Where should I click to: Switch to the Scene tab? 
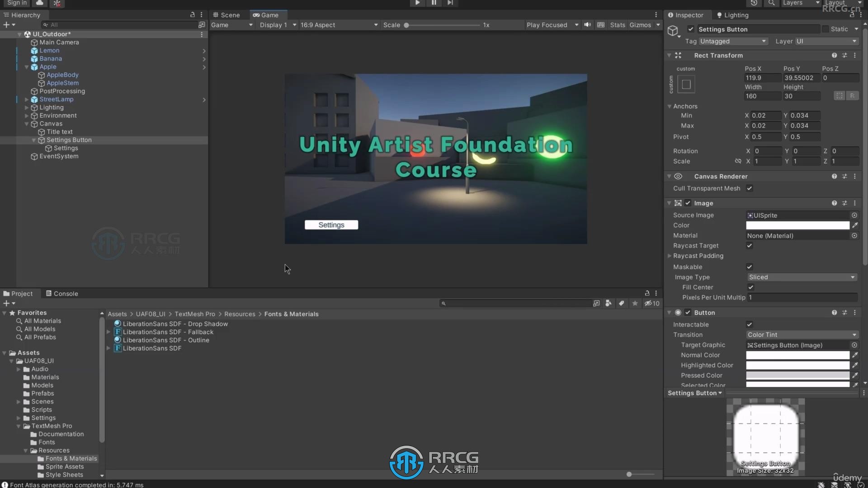pos(226,15)
